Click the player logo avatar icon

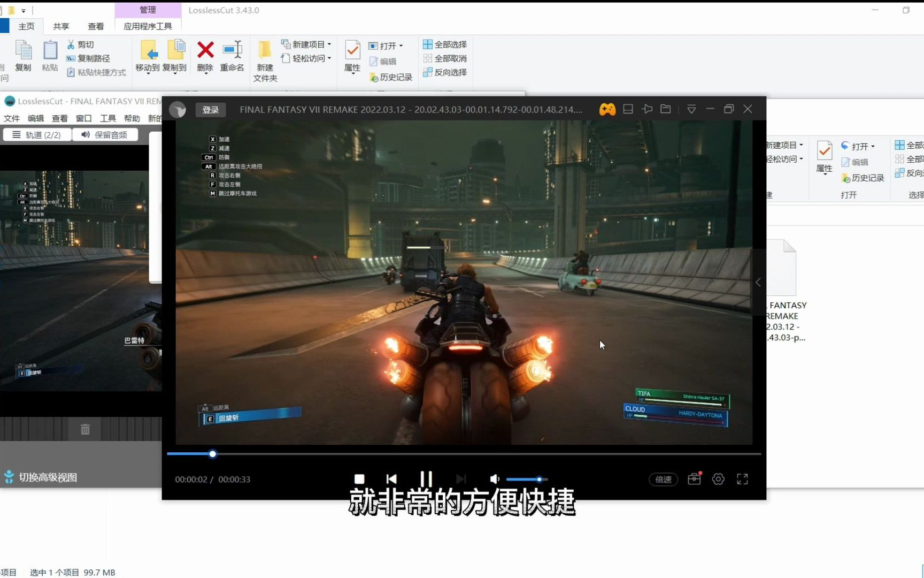(x=178, y=110)
